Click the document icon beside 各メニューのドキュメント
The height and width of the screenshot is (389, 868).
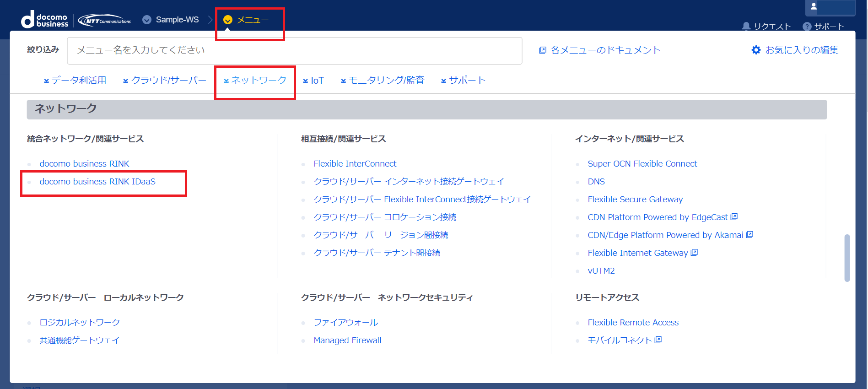[x=543, y=50]
